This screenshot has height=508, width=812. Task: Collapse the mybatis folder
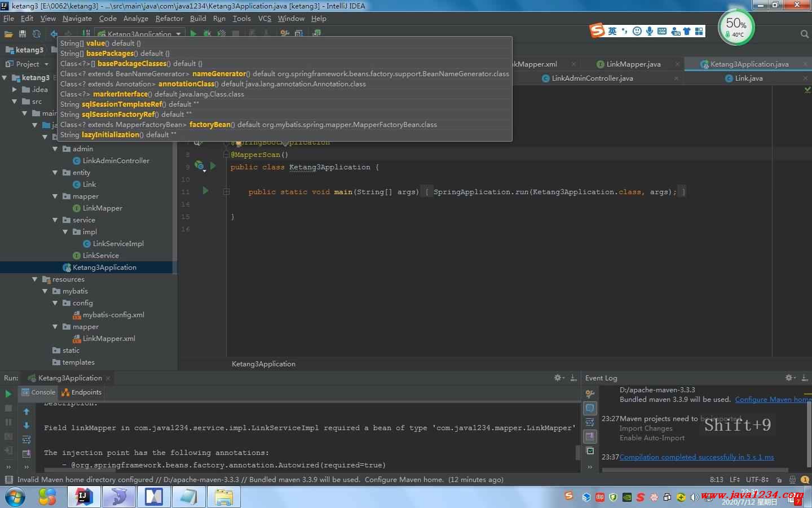click(45, 291)
